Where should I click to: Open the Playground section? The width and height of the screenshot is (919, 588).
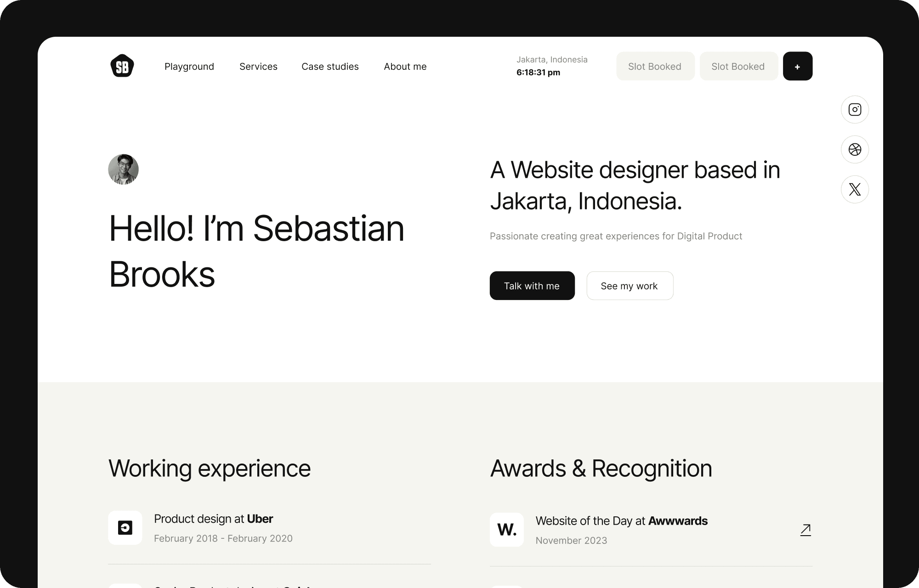pos(189,66)
